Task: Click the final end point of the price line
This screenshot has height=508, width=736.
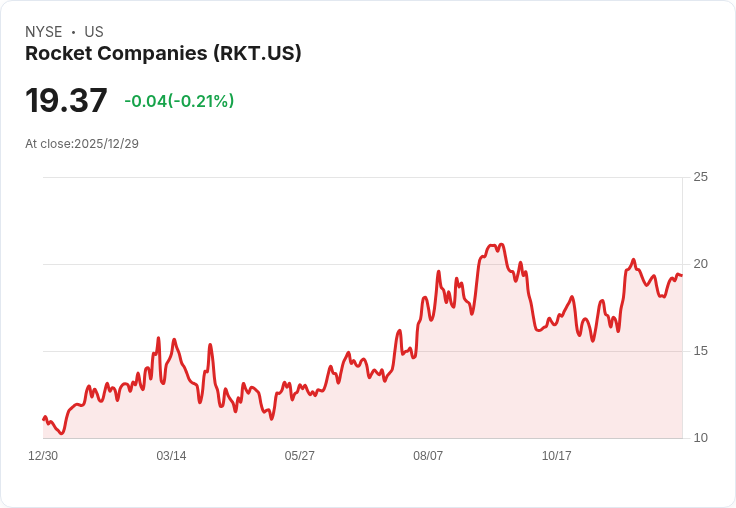Action: pyautogui.click(x=682, y=276)
